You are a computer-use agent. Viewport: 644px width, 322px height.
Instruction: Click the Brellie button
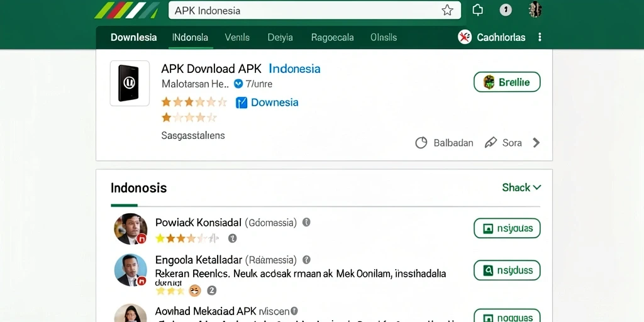pyautogui.click(x=507, y=82)
